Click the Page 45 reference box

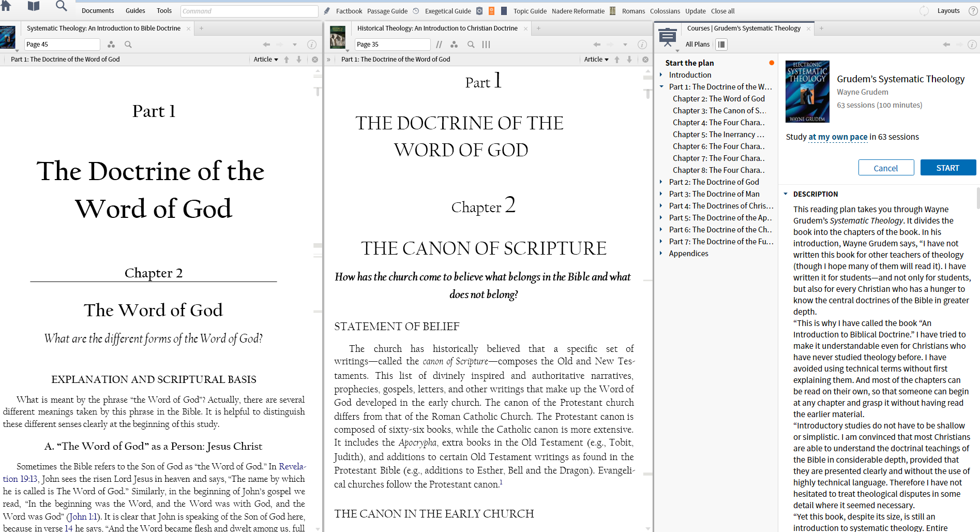(62, 45)
